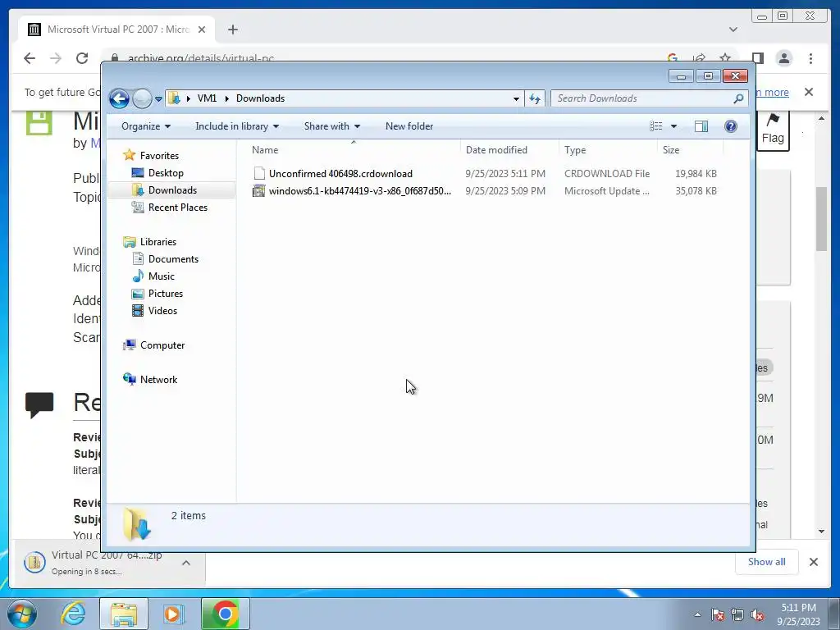Image resolution: width=840 pixels, height=630 pixels.
Task: Bookmark this page star icon
Action: click(725, 58)
